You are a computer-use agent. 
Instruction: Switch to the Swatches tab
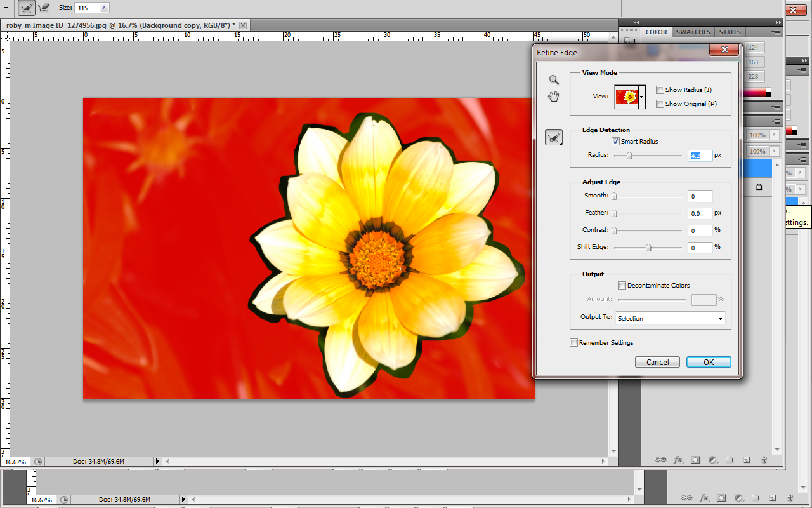point(693,32)
